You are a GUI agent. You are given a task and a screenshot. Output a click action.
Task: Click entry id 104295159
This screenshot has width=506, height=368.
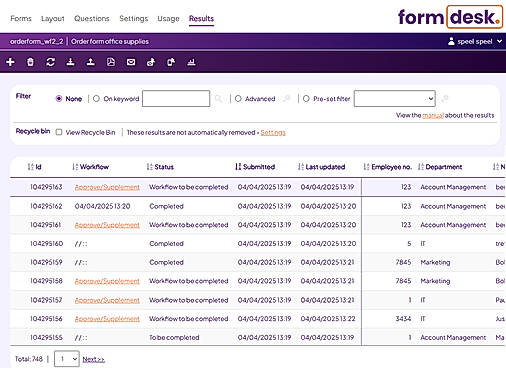[x=46, y=262]
